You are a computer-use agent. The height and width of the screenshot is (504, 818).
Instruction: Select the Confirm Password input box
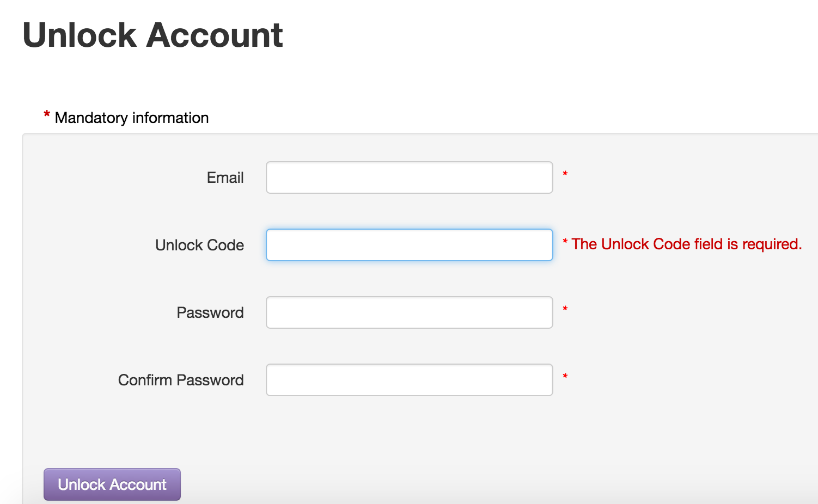pyautogui.click(x=409, y=380)
